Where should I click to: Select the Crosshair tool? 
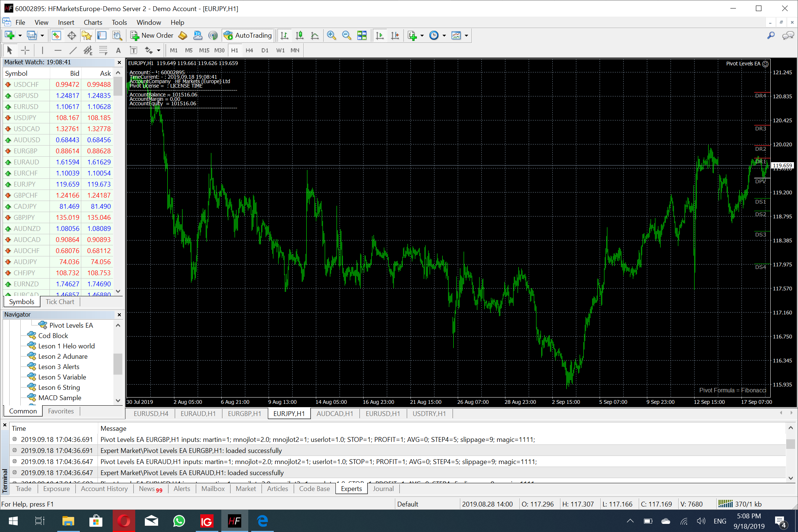click(x=25, y=50)
